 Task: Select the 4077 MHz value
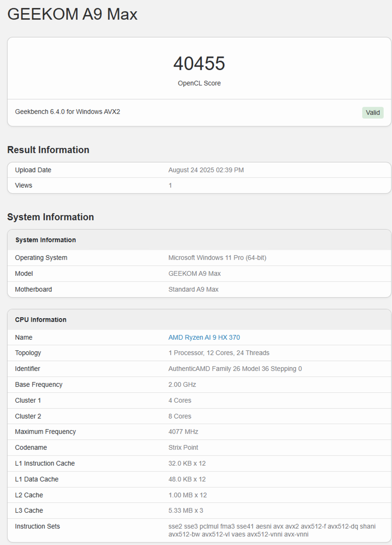(x=183, y=432)
